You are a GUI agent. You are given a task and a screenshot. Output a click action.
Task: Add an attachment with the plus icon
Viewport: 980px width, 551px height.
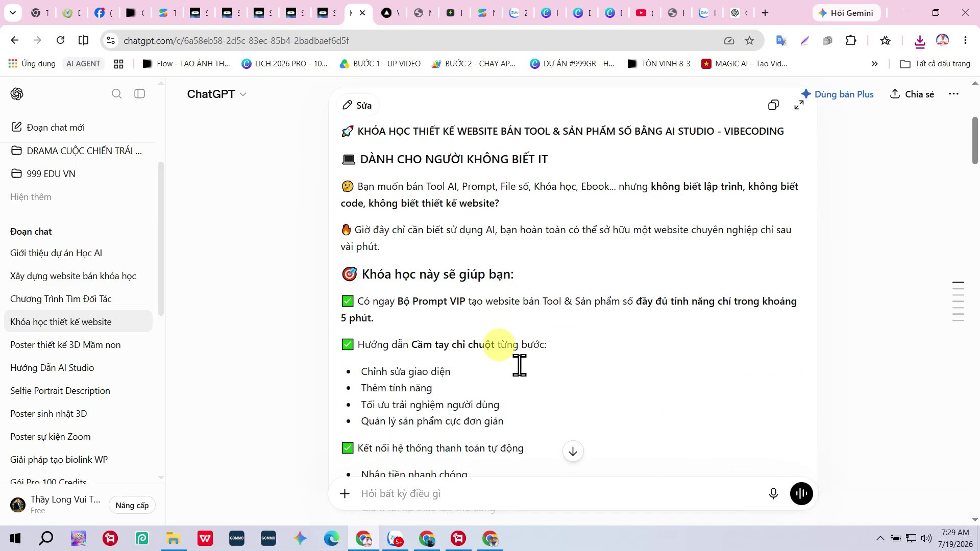click(345, 493)
